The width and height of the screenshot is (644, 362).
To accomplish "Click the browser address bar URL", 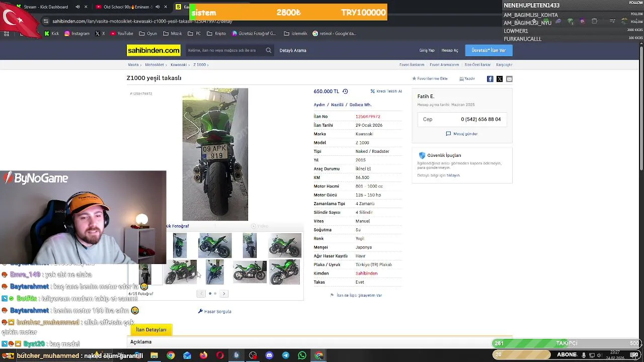I will [142, 22].
